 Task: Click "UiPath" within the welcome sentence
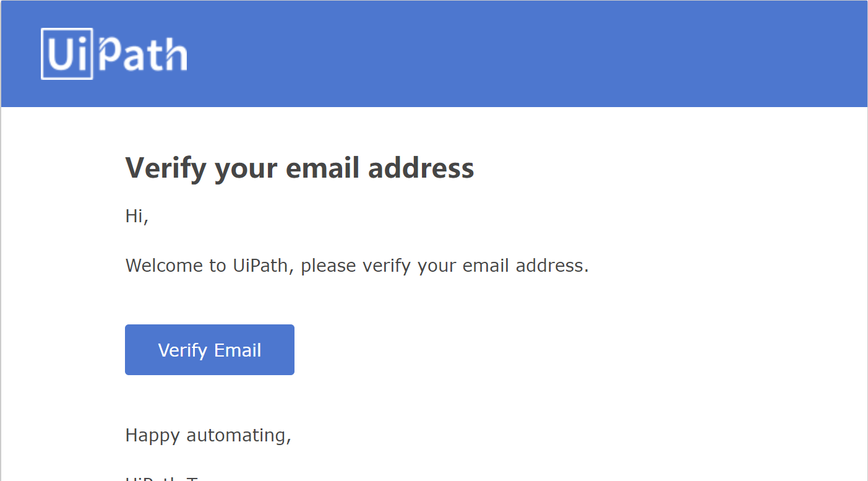pyautogui.click(x=260, y=266)
